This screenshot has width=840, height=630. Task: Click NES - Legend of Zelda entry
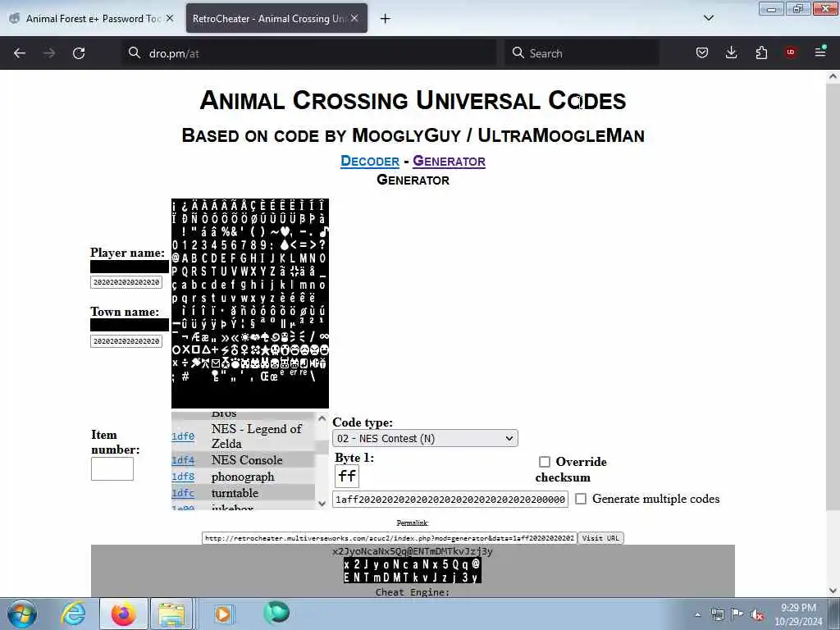[x=256, y=436]
